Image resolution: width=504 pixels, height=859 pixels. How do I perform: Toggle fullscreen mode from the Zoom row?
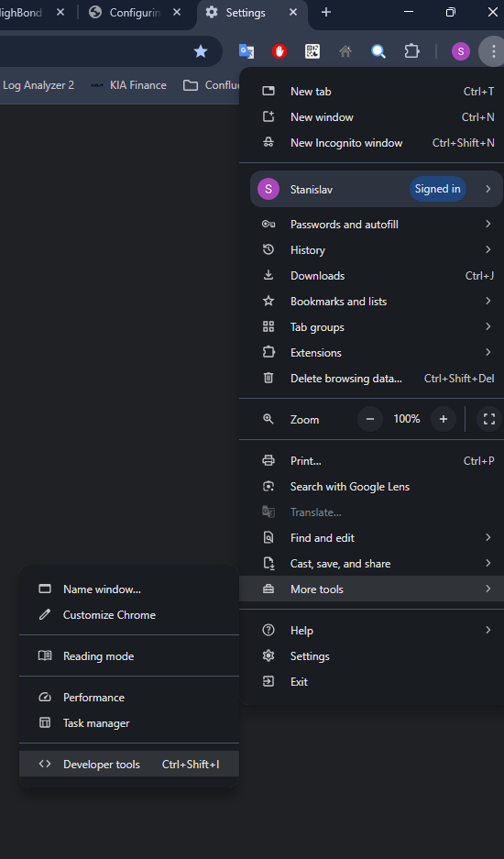point(489,419)
